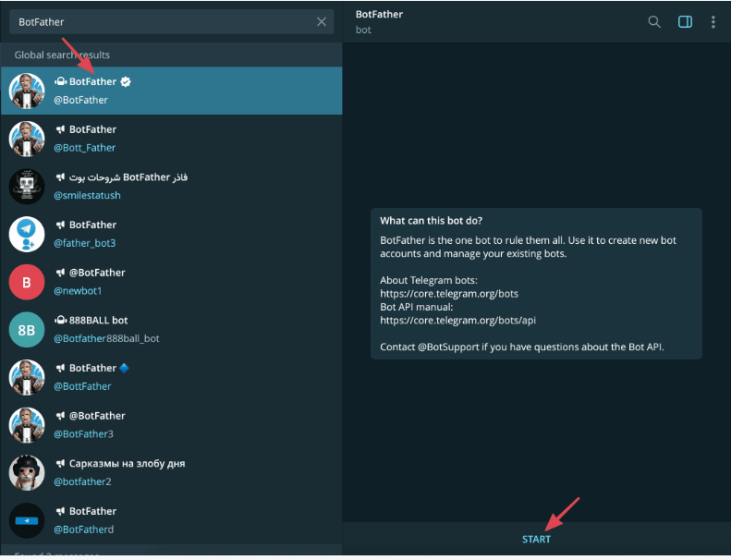Toggle the right sidebar panel icon

pyautogui.click(x=685, y=22)
